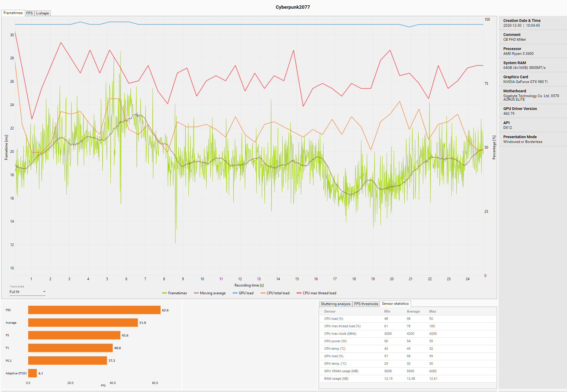Viewport: 567px width, 392px height.
Task: Toggle CPU total load legend entry
Action: pyautogui.click(x=275, y=293)
